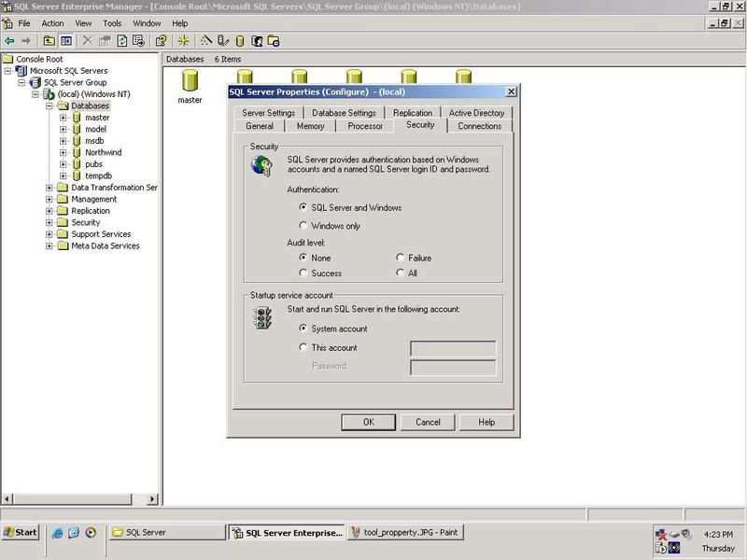
Task: Expand the pubs database tree node
Action: point(63,164)
